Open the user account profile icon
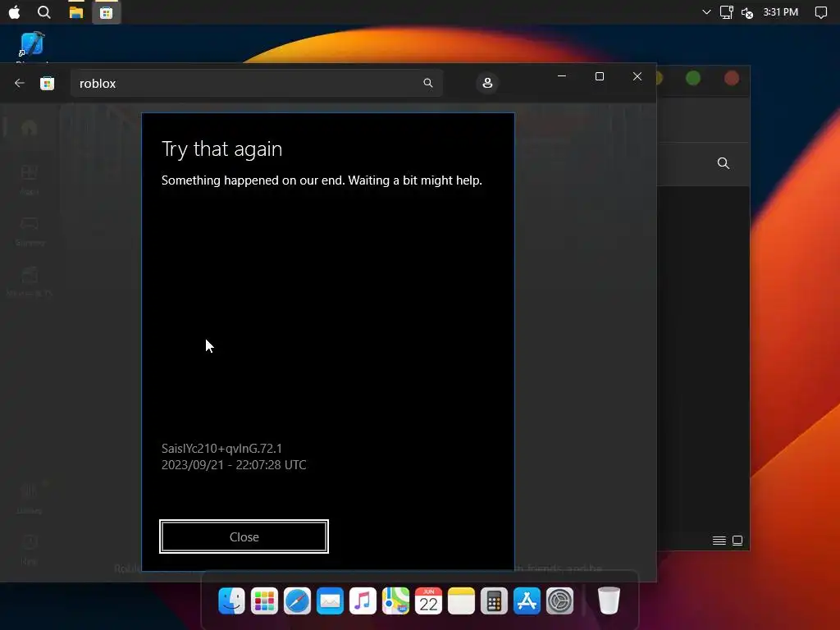 point(487,83)
